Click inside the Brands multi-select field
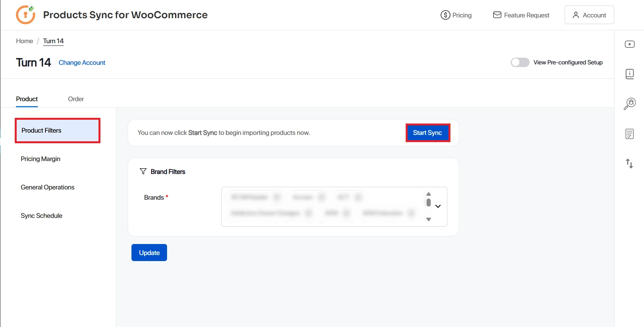644x327 pixels. tap(334, 207)
